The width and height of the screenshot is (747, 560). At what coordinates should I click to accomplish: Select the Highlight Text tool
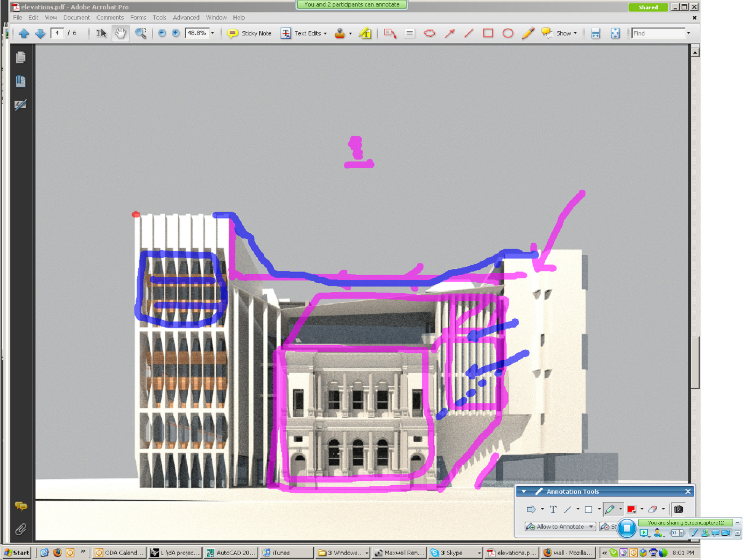[366, 33]
